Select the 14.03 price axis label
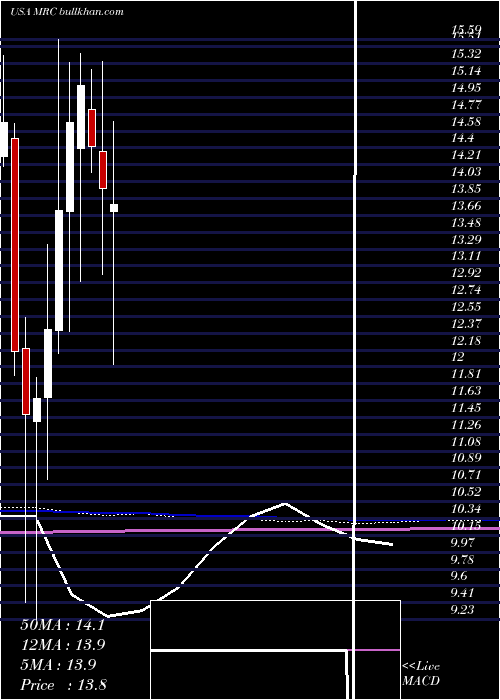The image size is (500, 700). 466,172
